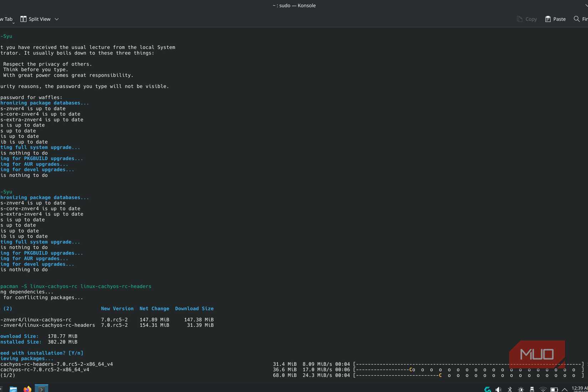Screen dimensions: 588x392
Task: Click the (1/2) total download progress bar
Action: [x=468, y=375]
